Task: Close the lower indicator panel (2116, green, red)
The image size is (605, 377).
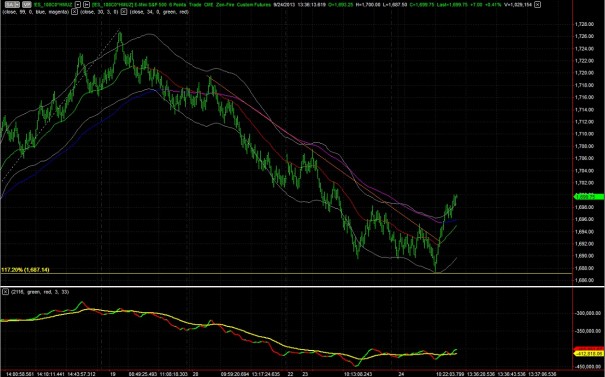Action: coord(5,292)
